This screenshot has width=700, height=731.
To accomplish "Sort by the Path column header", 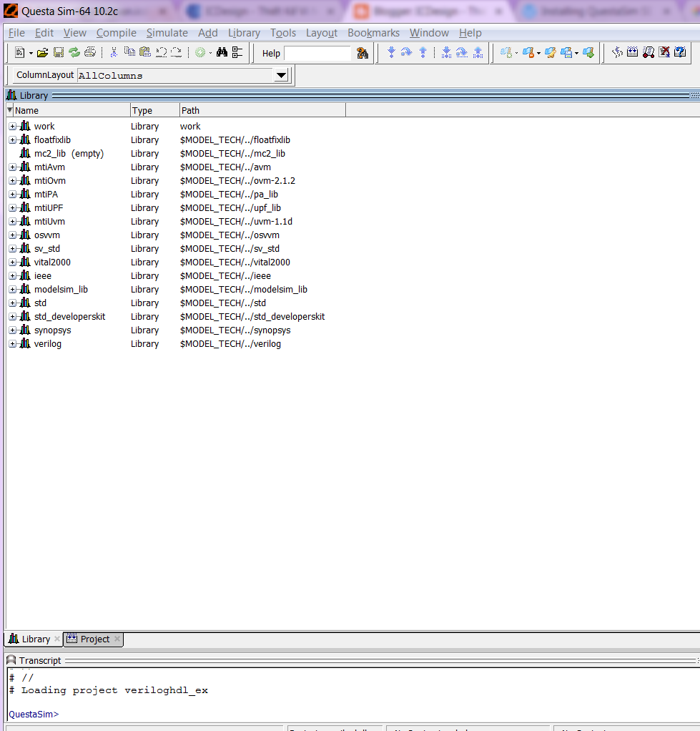I will coord(262,110).
